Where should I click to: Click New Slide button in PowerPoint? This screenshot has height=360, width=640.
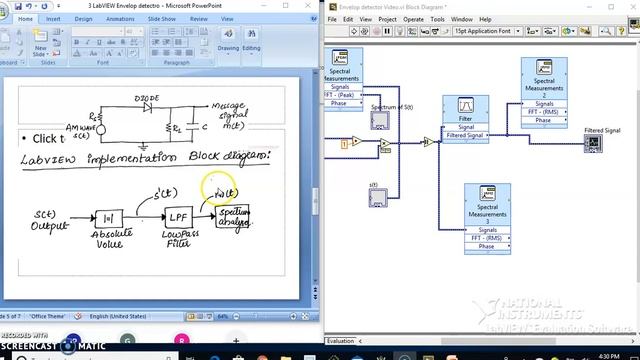pos(40,43)
